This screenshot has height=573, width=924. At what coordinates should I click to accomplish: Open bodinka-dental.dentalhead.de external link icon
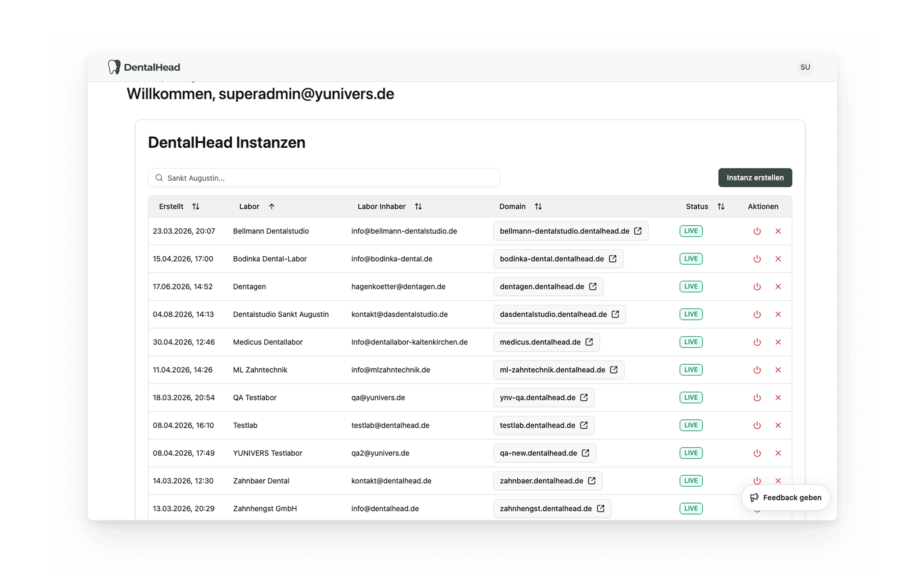point(612,259)
